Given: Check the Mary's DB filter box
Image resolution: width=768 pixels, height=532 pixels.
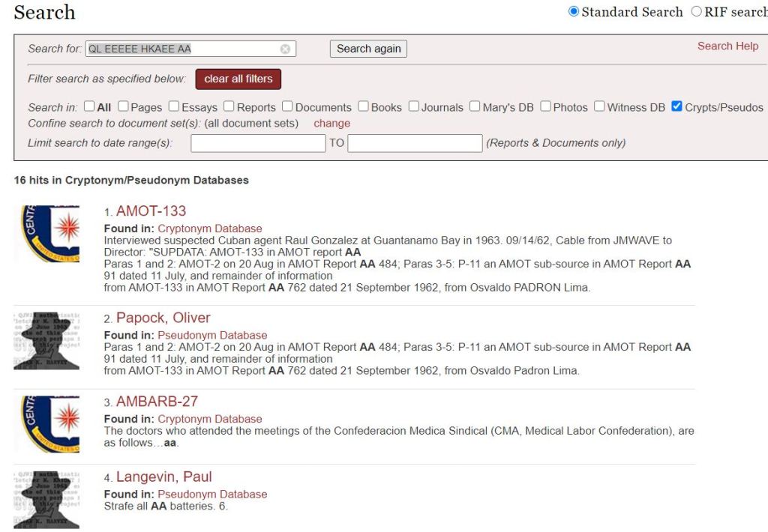Looking at the screenshot, I should click(475, 106).
